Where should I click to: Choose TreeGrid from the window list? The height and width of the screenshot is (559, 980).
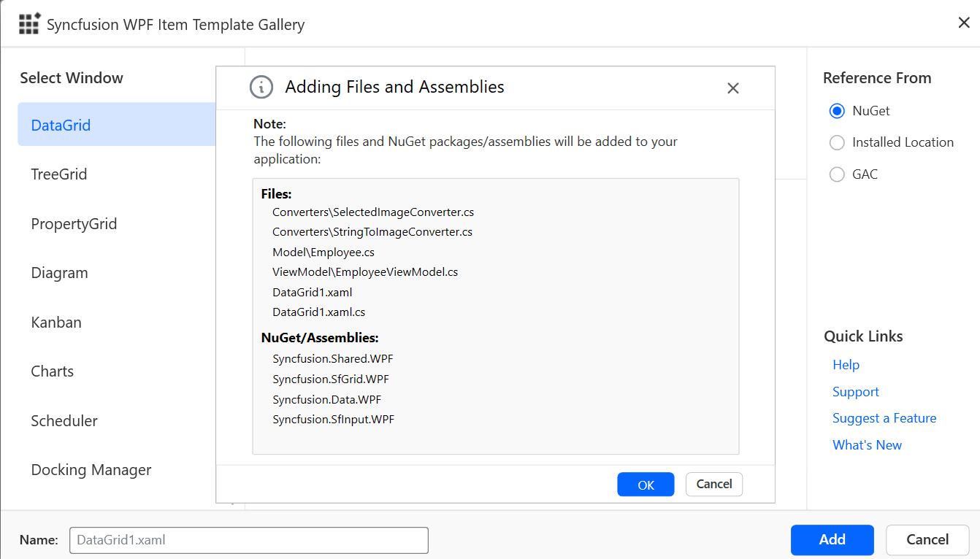[59, 174]
